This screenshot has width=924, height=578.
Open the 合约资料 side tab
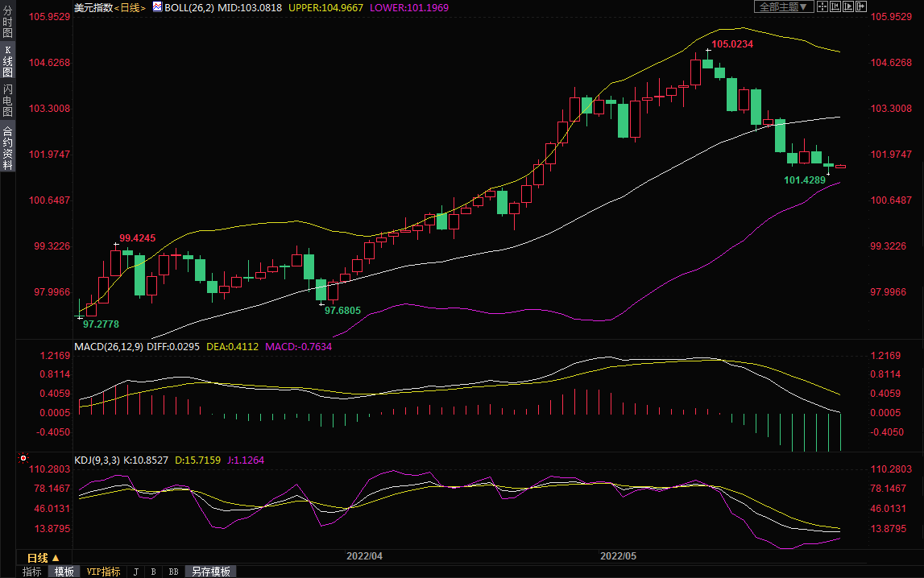click(x=7, y=148)
